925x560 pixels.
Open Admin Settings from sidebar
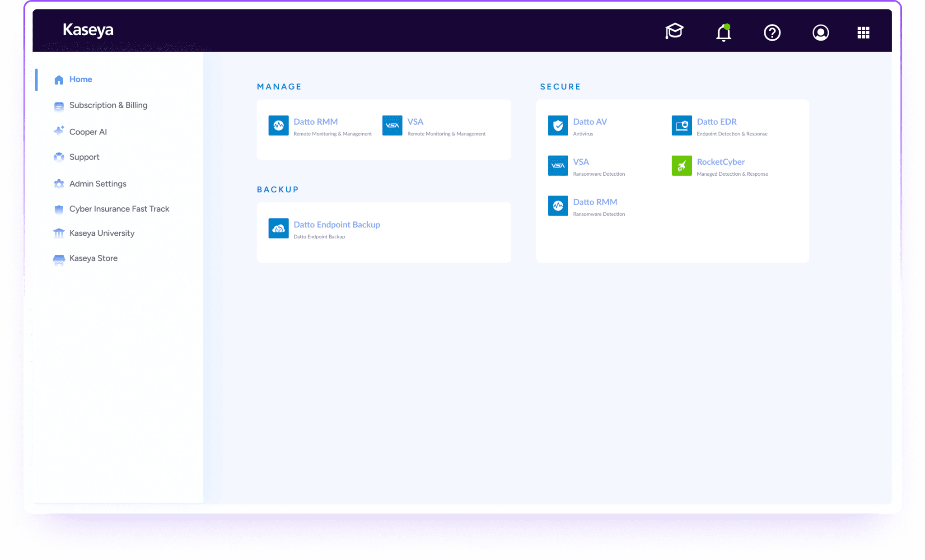98,184
